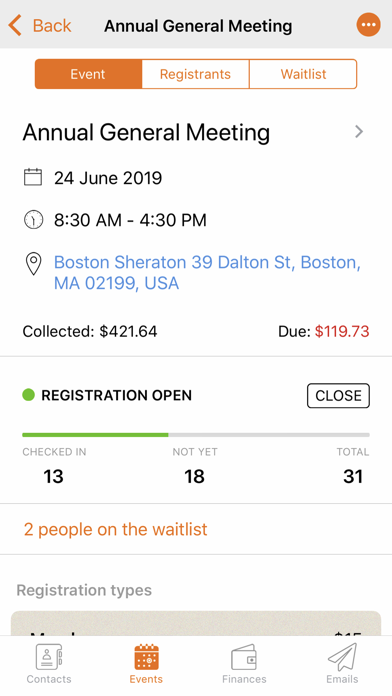Select the Events calendar icon in bottom bar
Viewport: 392px width, 696px height.
pyautogui.click(x=146, y=657)
